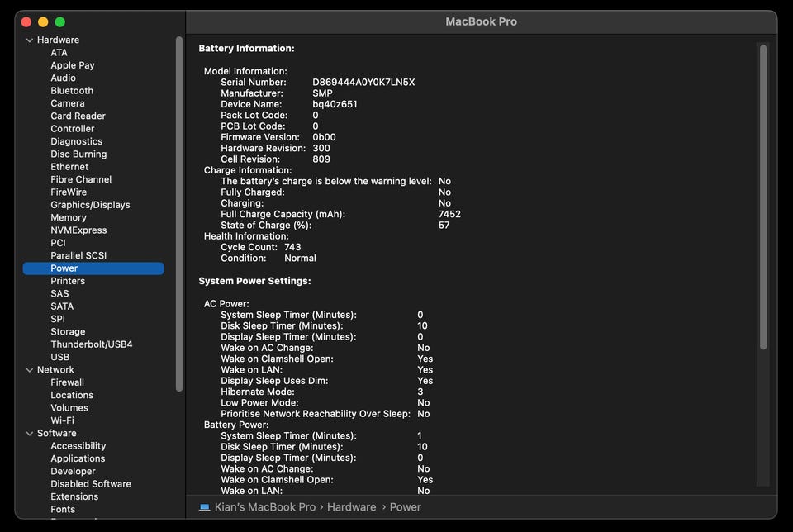The width and height of the screenshot is (793, 532).
Task: Click State of Charge value 57
Action: click(x=444, y=226)
